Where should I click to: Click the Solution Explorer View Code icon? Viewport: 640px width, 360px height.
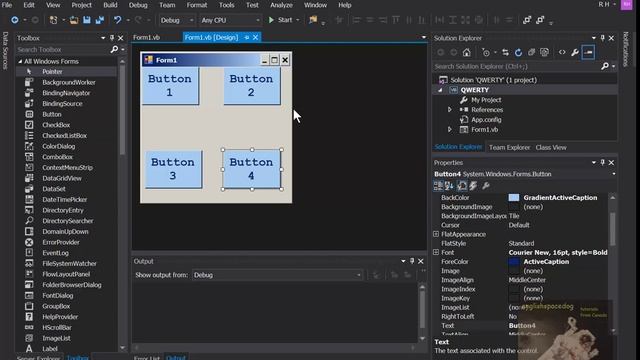coord(562,52)
